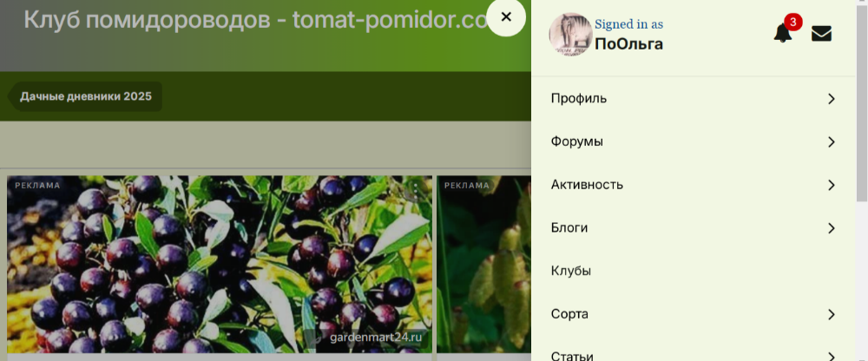Open three-dot options on berries ad
The height and width of the screenshot is (361, 868).
(x=416, y=189)
